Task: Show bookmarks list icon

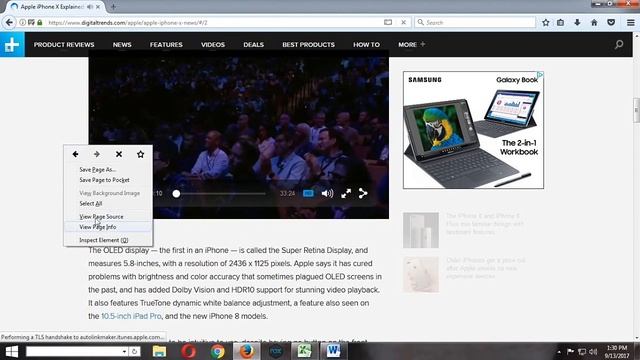Action: coord(560,22)
